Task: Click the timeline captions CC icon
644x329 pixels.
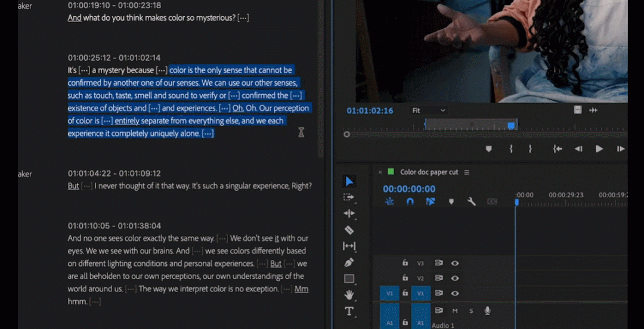Action: [492, 201]
